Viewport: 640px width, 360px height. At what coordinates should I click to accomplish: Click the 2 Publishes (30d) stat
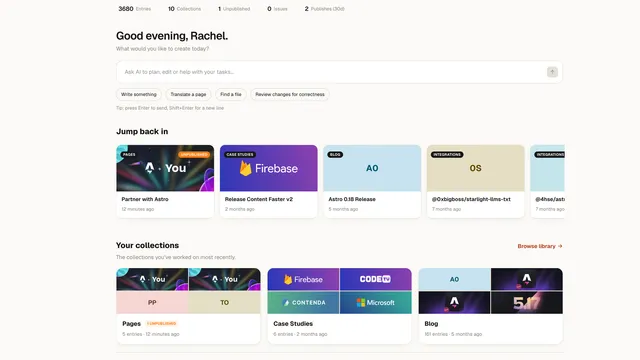tap(324, 9)
